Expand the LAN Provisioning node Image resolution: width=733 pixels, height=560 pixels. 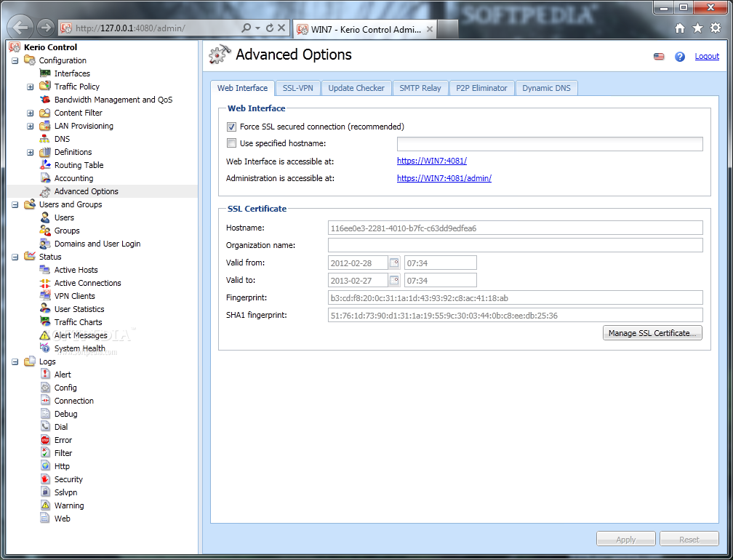click(x=30, y=126)
